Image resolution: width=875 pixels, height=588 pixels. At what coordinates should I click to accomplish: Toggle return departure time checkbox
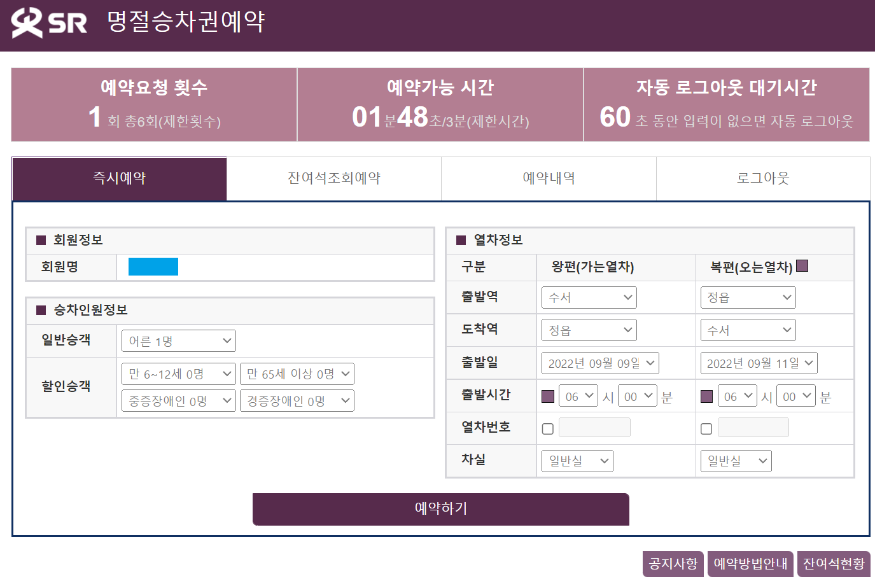706,396
